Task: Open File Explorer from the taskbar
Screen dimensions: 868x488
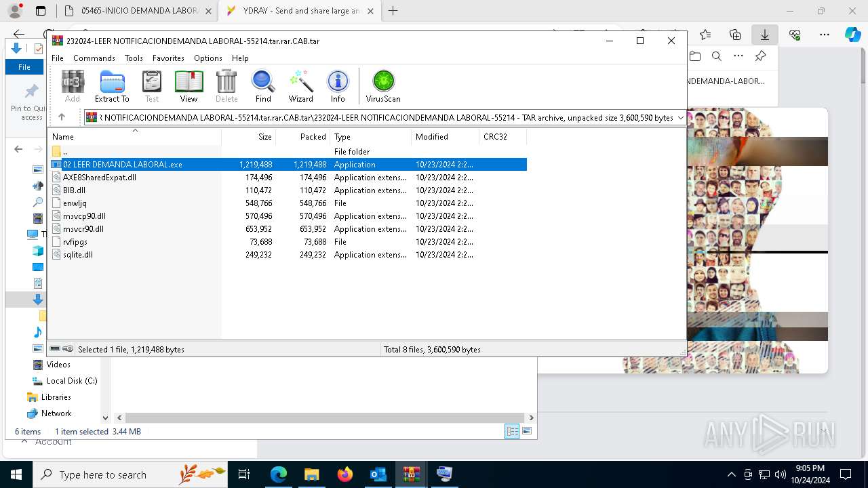Action: point(311,474)
